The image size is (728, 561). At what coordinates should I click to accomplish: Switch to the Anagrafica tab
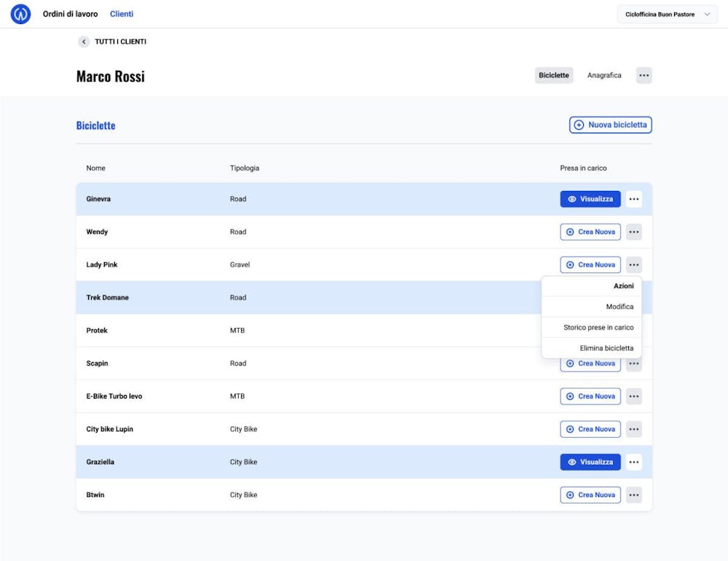(x=604, y=75)
